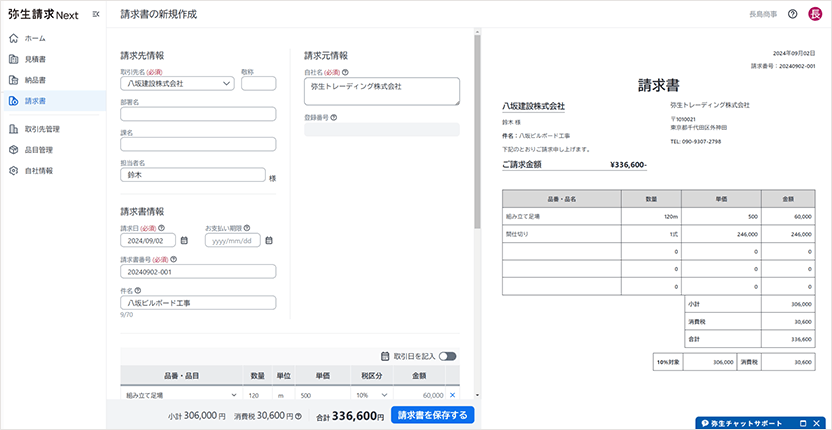832x430 pixels.
Task: Select 請求書 in the sidebar
Action: point(53,101)
